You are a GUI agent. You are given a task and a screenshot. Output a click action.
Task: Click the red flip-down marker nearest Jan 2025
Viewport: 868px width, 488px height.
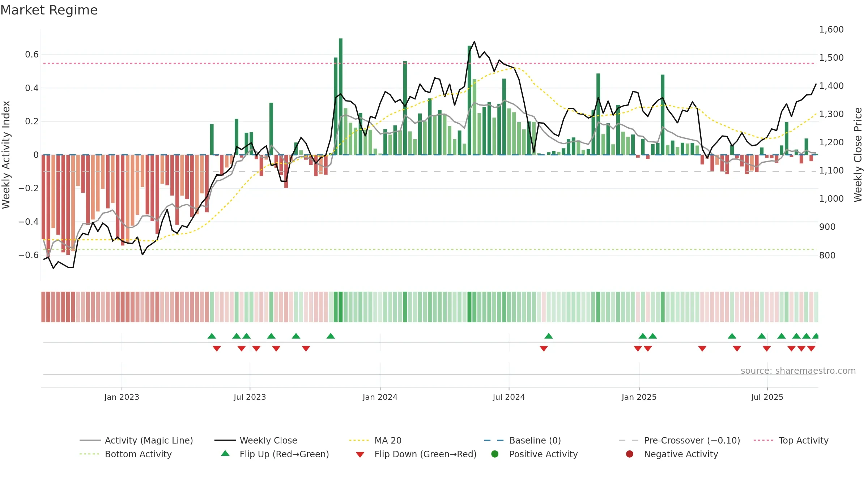638,348
